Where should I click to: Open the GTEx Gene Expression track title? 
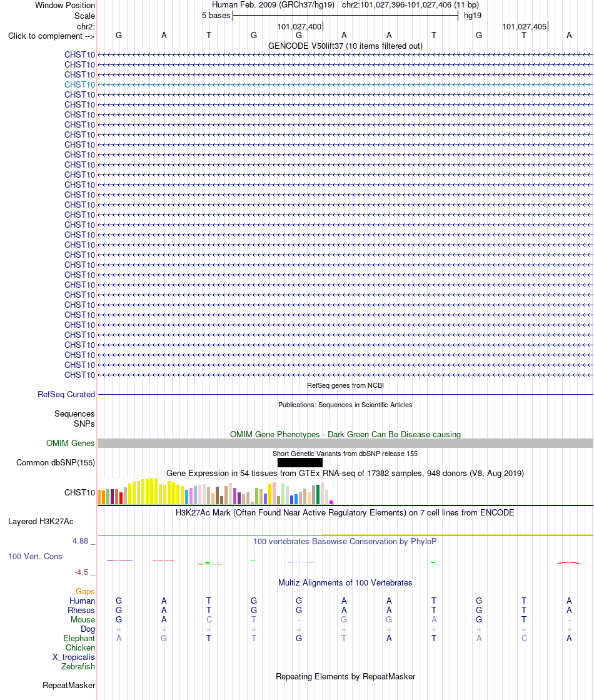pos(345,473)
